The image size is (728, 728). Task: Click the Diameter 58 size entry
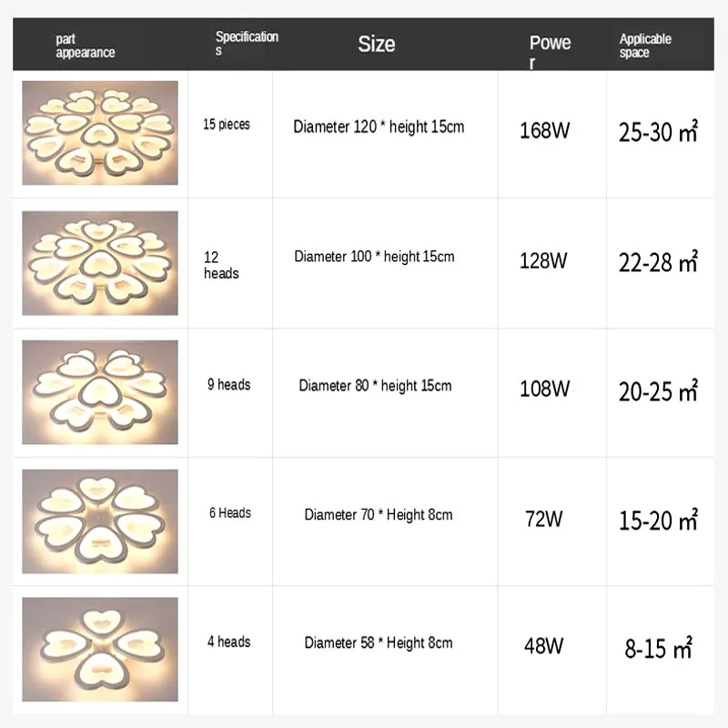click(379, 643)
